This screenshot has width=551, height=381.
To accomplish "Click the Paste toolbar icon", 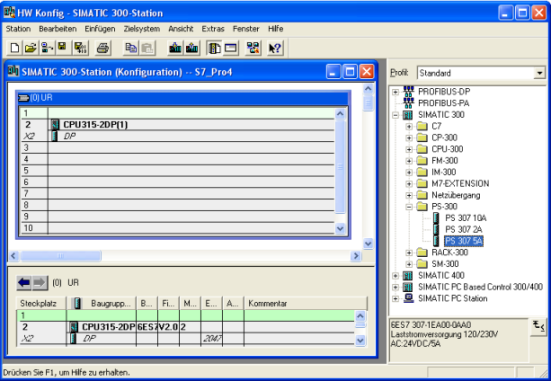I will (x=148, y=48).
